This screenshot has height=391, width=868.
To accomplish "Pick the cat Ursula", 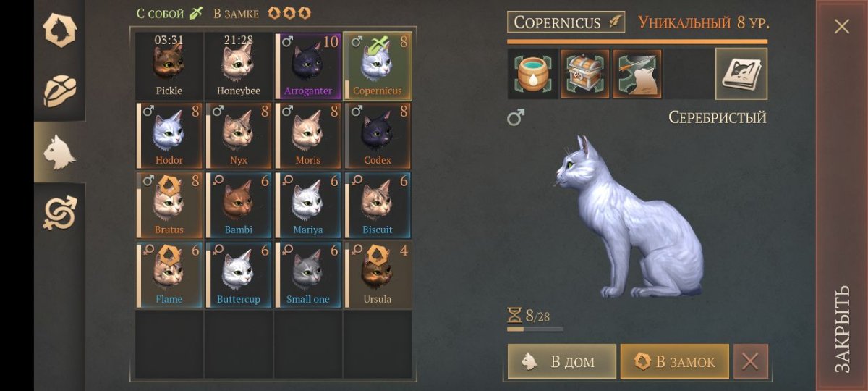I will point(378,274).
